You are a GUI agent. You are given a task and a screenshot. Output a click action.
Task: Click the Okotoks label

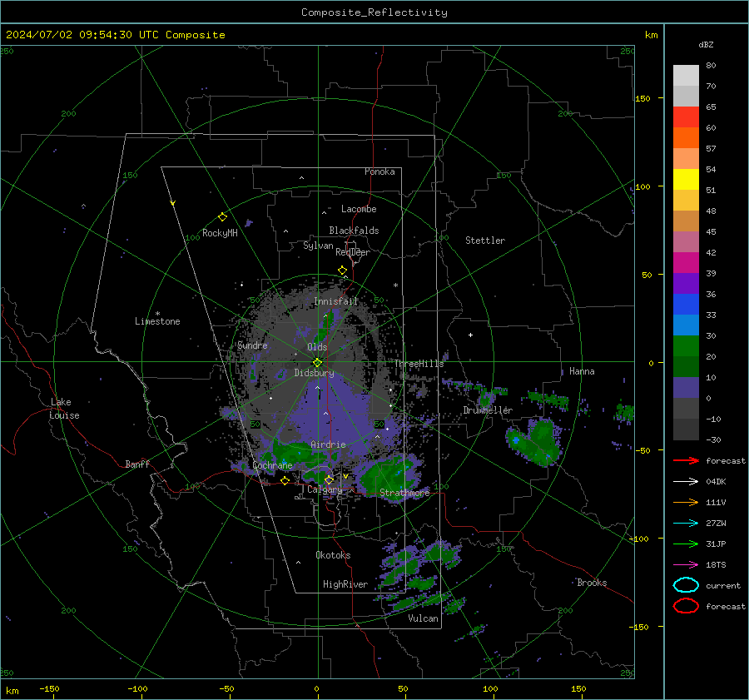tap(333, 555)
